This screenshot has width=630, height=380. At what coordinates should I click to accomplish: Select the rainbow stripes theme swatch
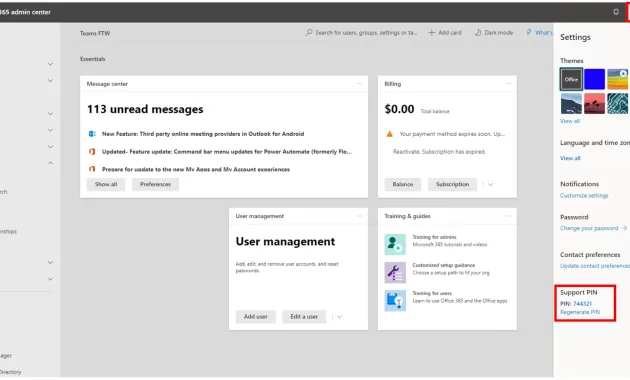tap(618, 79)
